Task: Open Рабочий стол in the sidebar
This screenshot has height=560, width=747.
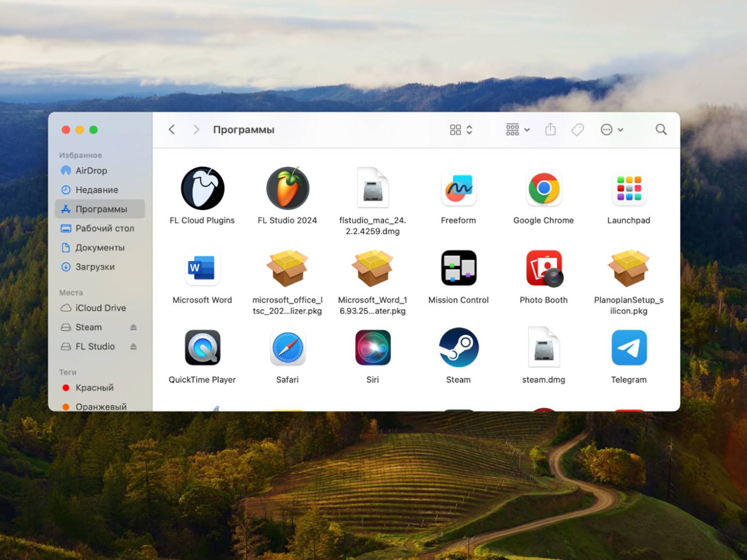Action: [x=100, y=228]
